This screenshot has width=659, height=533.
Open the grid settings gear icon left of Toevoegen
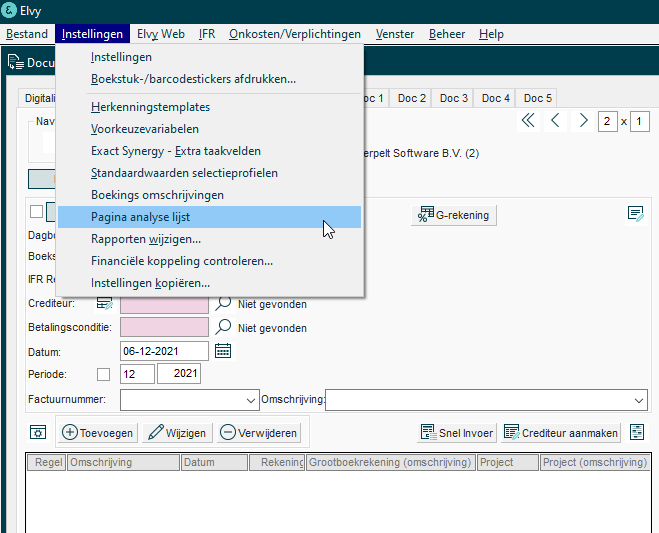pyautogui.click(x=38, y=433)
